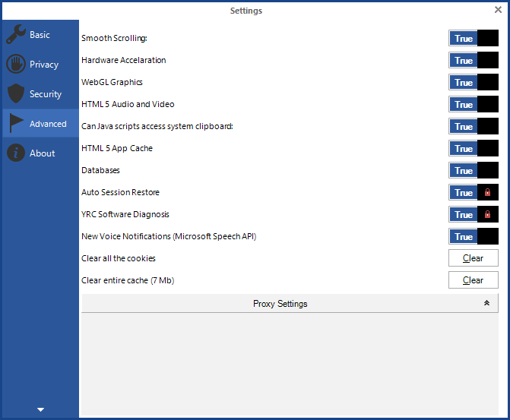Screen dimensions: 510x420
Task: Clear entire cache button
Action: [x=474, y=280]
